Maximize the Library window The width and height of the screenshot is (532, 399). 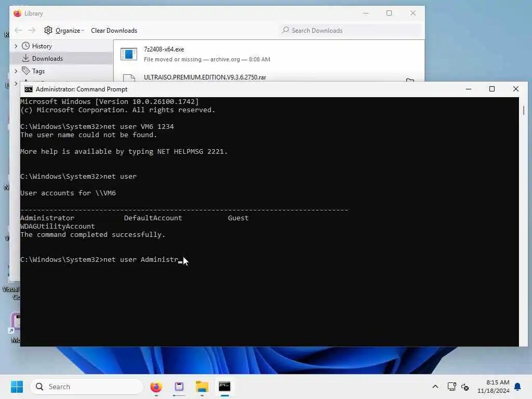click(x=389, y=13)
